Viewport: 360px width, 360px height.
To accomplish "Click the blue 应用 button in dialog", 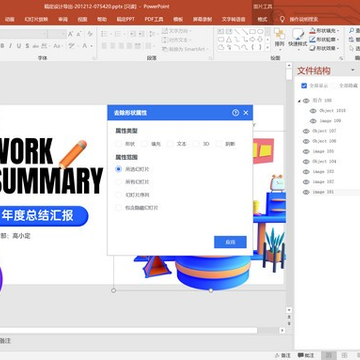I will pos(230,242).
